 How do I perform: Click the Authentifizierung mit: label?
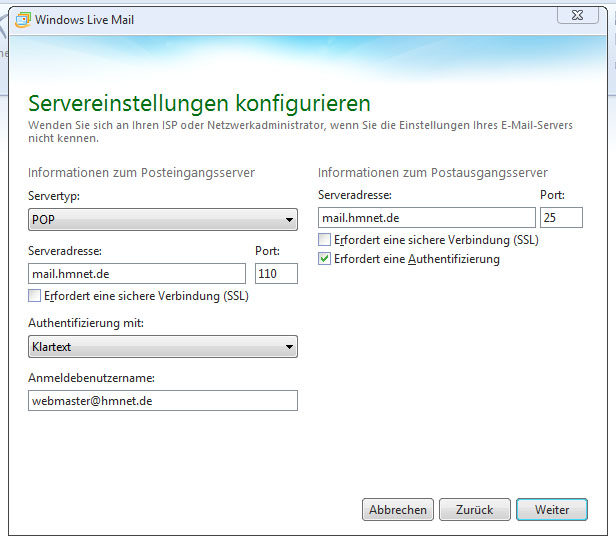coord(86,323)
